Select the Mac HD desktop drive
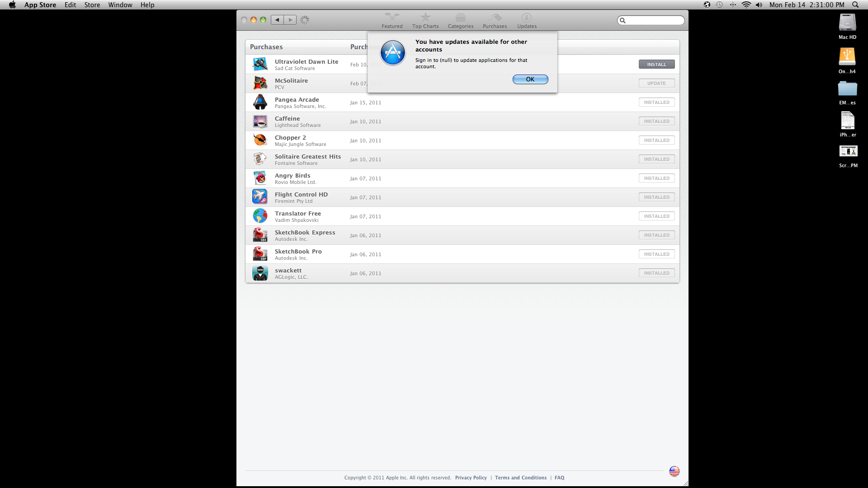 point(847,26)
